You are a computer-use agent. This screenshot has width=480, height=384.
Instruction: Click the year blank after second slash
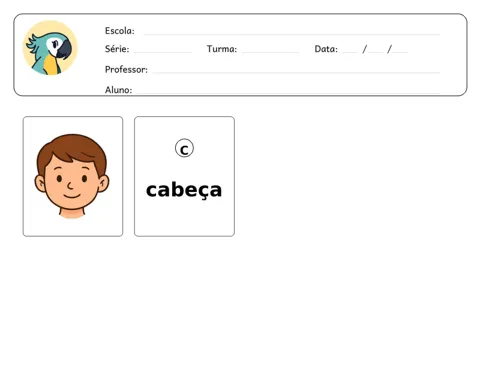[x=400, y=52]
